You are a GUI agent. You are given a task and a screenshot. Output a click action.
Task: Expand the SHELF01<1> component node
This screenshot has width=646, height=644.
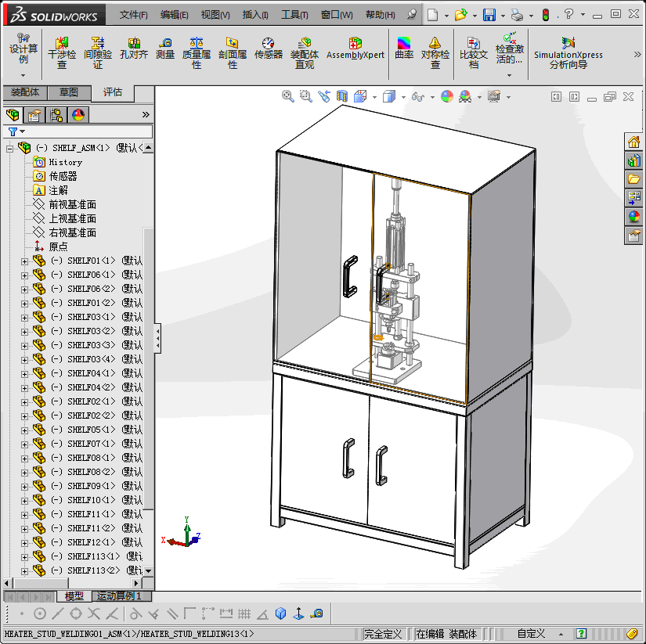25,261
